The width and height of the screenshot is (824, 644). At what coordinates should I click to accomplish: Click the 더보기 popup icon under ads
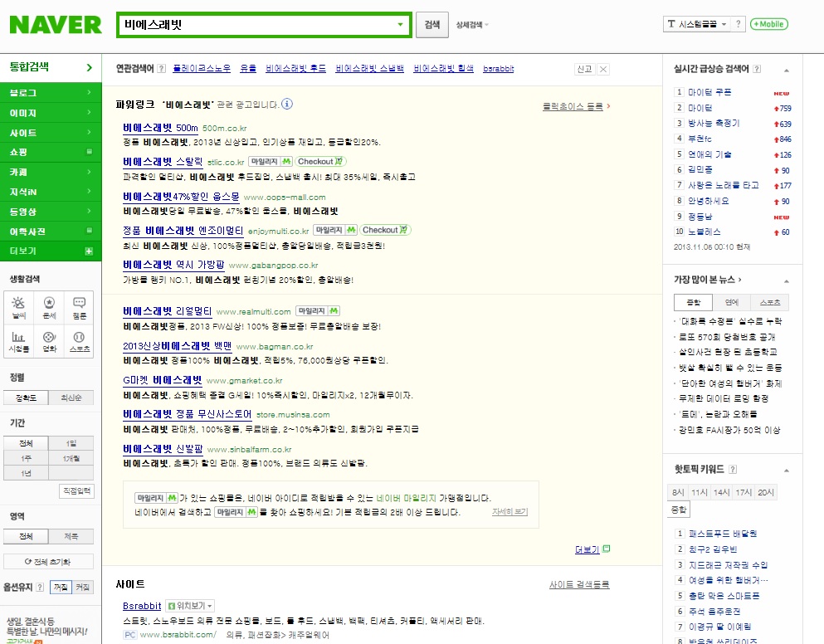[606, 549]
